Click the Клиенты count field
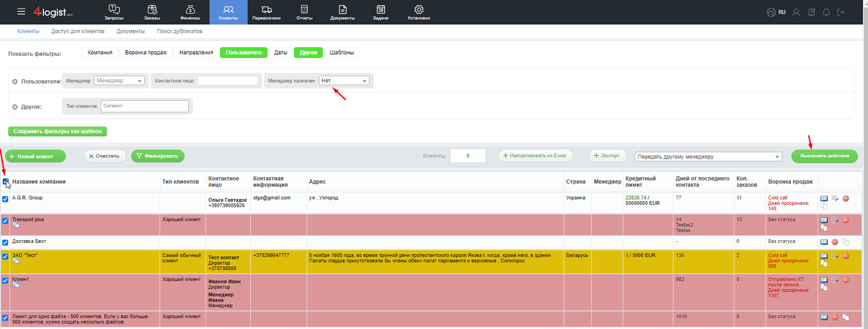Screen dimensions: 868x329 tap(468, 156)
